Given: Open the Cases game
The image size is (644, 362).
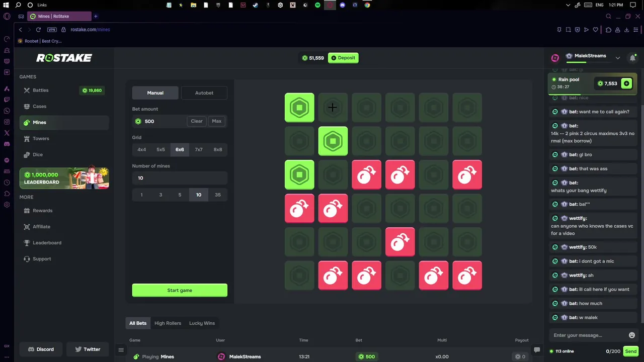Looking at the screenshot, I should pyautogui.click(x=64, y=107).
